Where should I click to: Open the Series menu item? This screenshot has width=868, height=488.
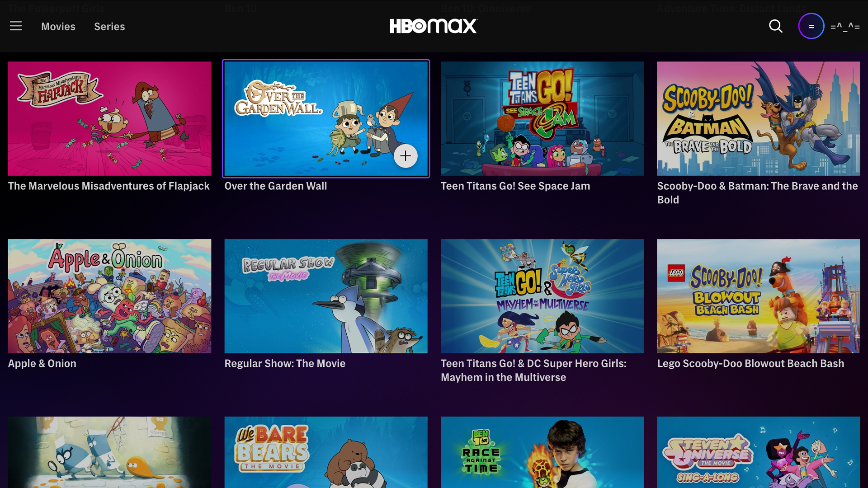point(109,27)
